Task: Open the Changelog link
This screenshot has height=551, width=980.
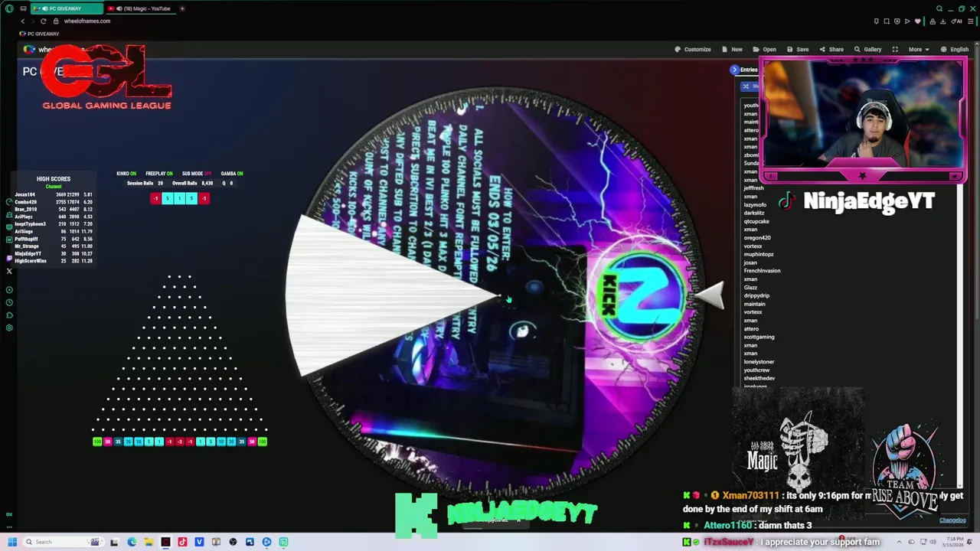Action: coord(952,520)
